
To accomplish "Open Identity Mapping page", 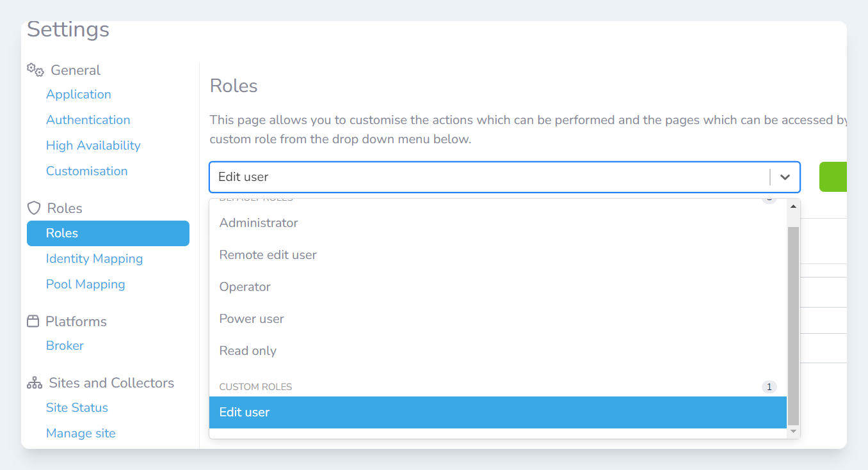I will pos(94,259).
